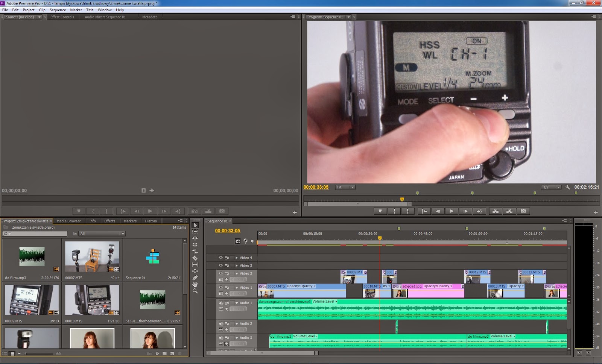The height and width of the screenshot is (364, 602).
Task: Select the Ripple Edit tool
Action: tap(195, 238)
